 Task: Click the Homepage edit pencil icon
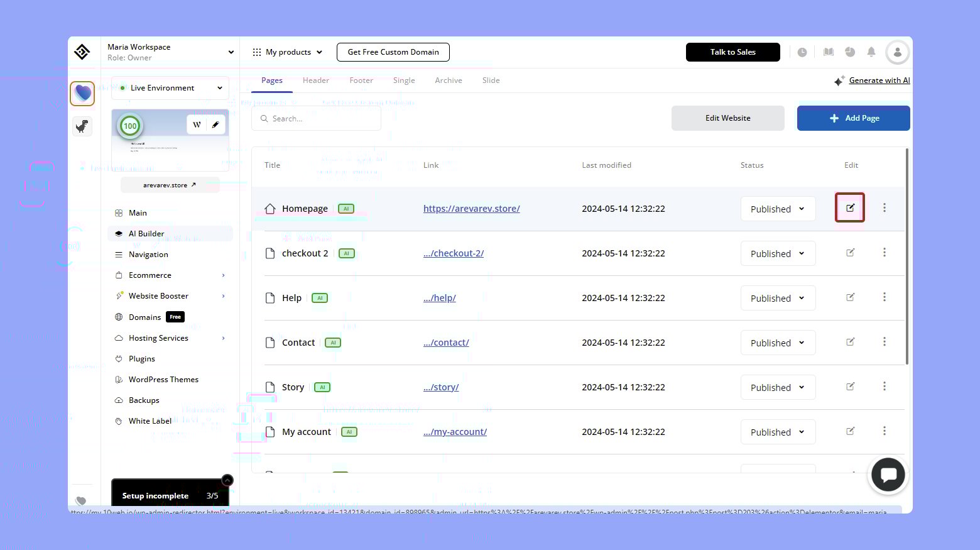(x=849, y=208)
